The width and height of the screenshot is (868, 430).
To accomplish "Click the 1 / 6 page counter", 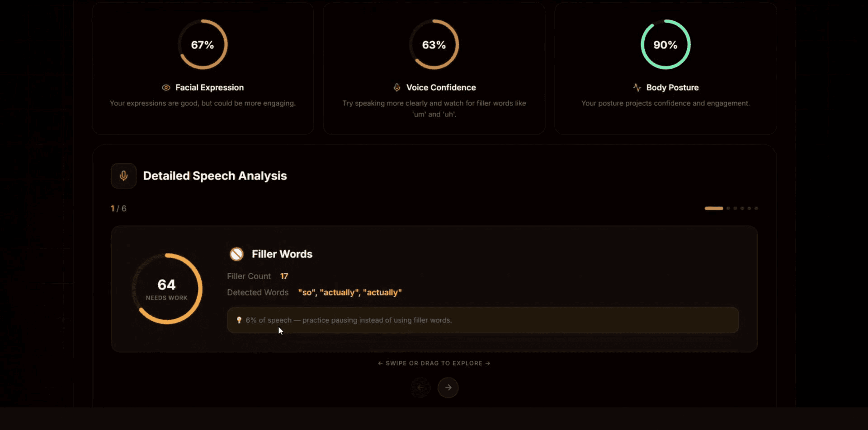I will click(118, 208).
